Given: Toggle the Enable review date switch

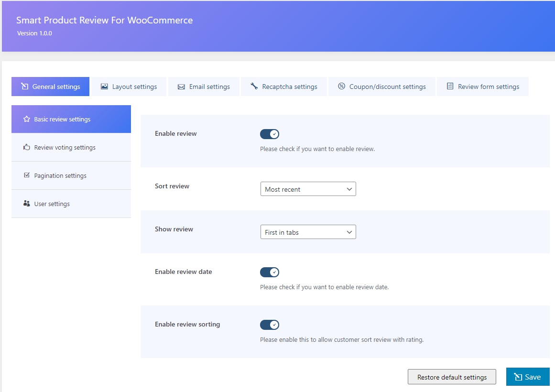Looking at the screenshot, I should pos(269,272).
